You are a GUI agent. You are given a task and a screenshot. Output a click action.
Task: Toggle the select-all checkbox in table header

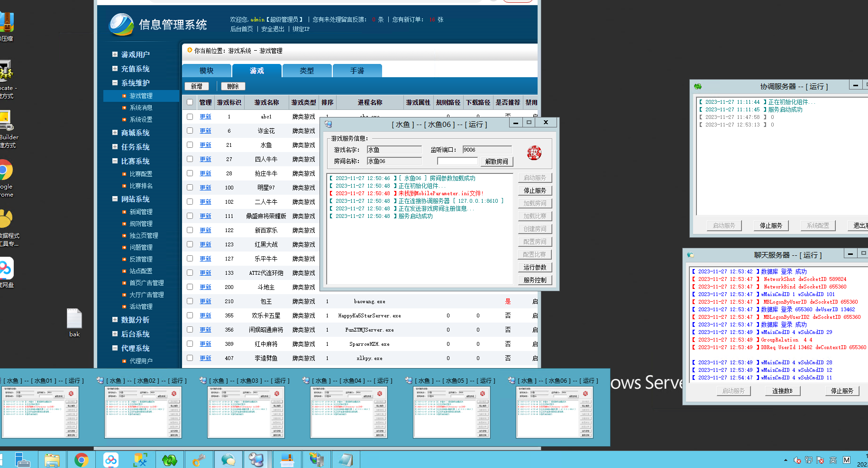pos(190,102)
